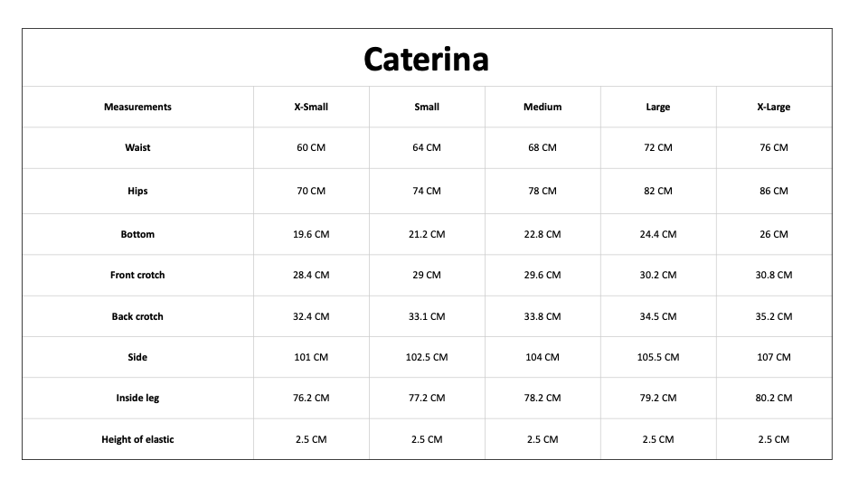Select the Back crotch row label
The image size is (868, 488).
137,316
